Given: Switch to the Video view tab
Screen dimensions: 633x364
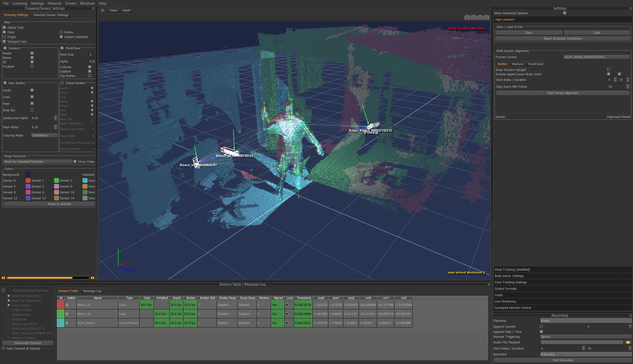Looking at the screenshot, I should (113, 10).
